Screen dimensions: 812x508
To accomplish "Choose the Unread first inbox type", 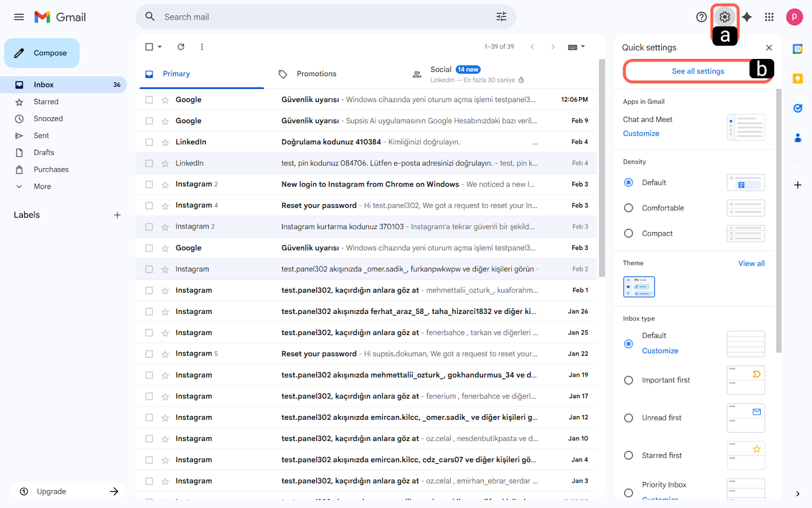I will point(628,418).
